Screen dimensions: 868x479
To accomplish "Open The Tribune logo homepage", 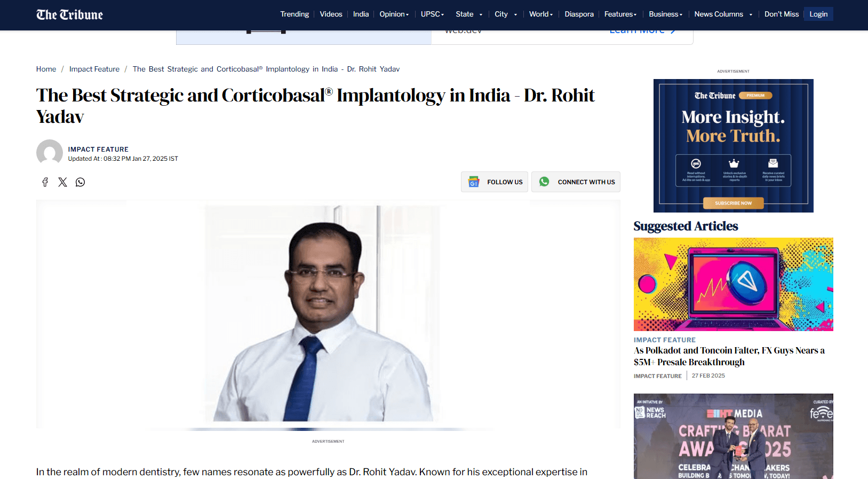I will coord(69,14).
